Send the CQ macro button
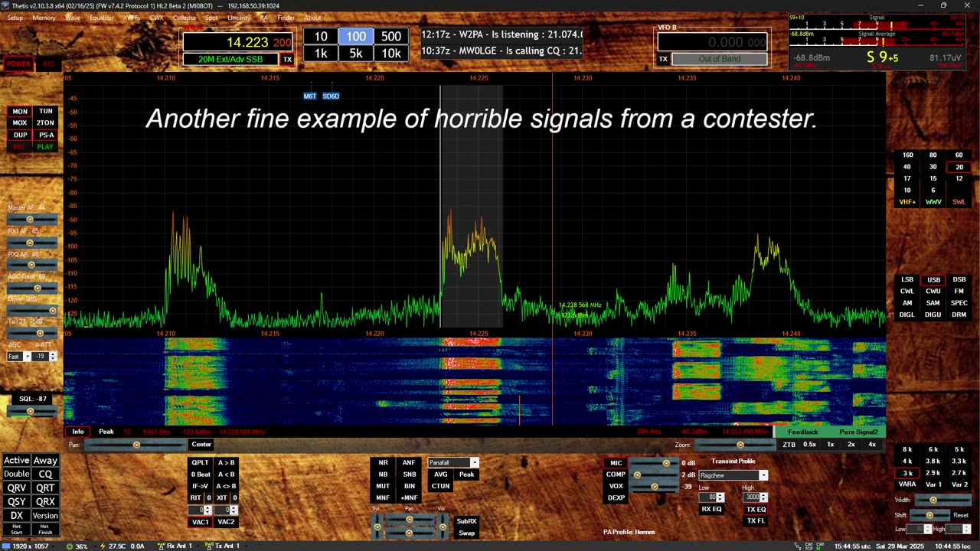 [45, 474]
